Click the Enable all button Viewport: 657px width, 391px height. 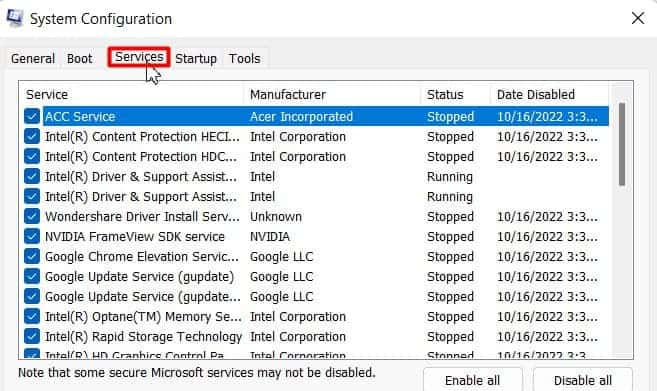[473, 380]
